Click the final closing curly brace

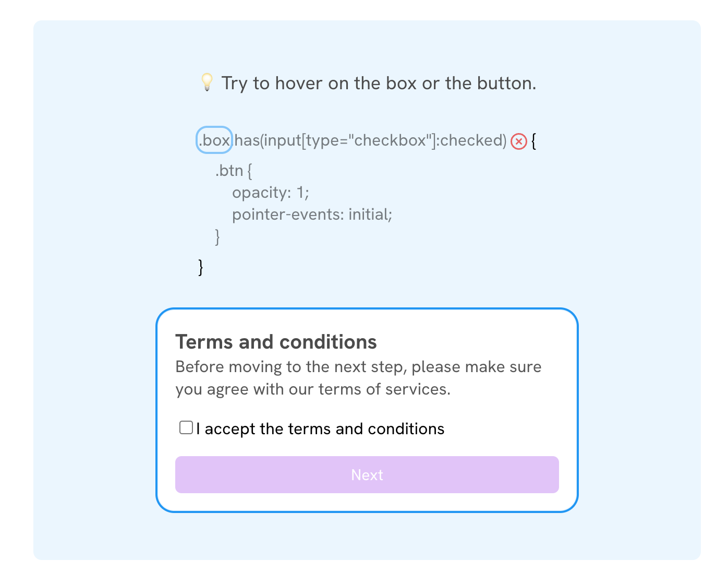point(201,267)
